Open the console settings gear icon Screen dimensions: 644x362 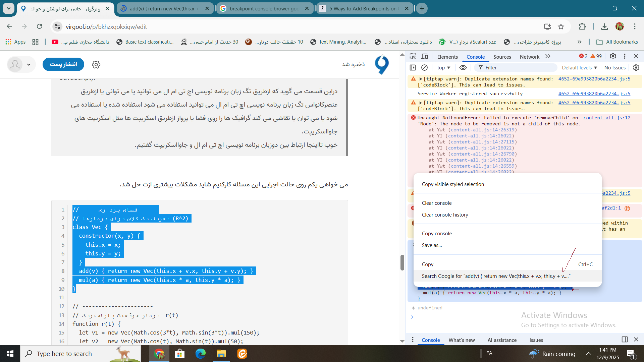click(636, 68)
